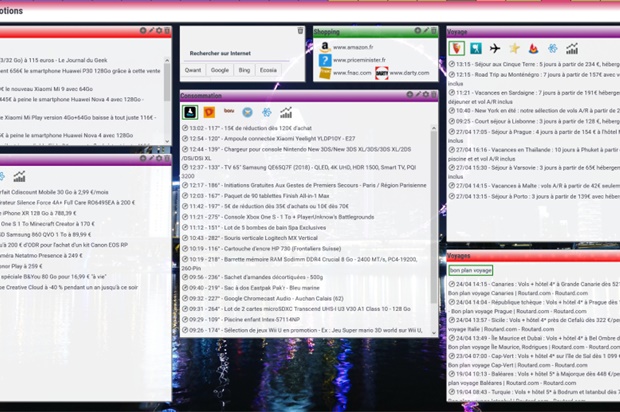This screenshot has height=412, width=620.
Task: Delete the Consommation widget via trash icon
Action: pos(434,94)
